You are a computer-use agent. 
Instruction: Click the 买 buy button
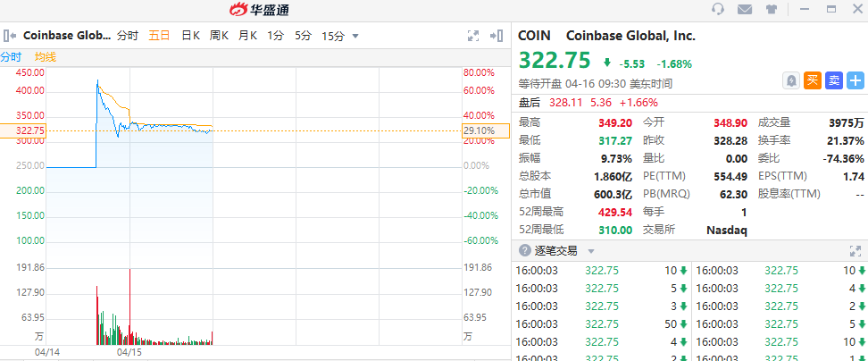click(x=812, y=80)
